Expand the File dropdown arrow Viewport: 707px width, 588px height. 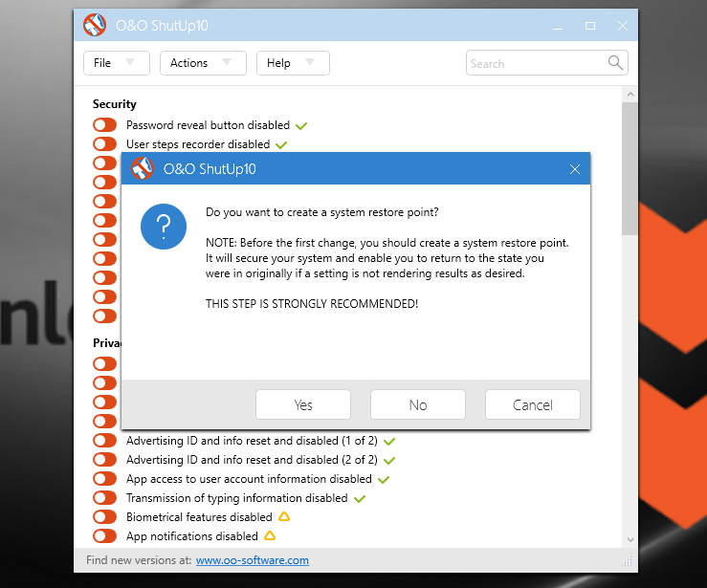coord(130,62)
